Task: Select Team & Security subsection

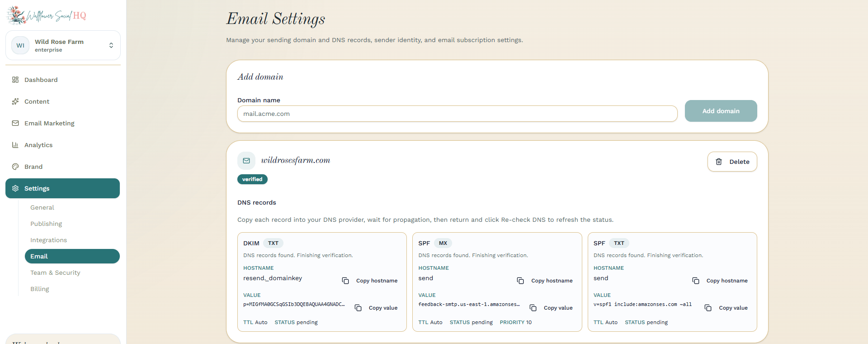Action: (72, 272)
